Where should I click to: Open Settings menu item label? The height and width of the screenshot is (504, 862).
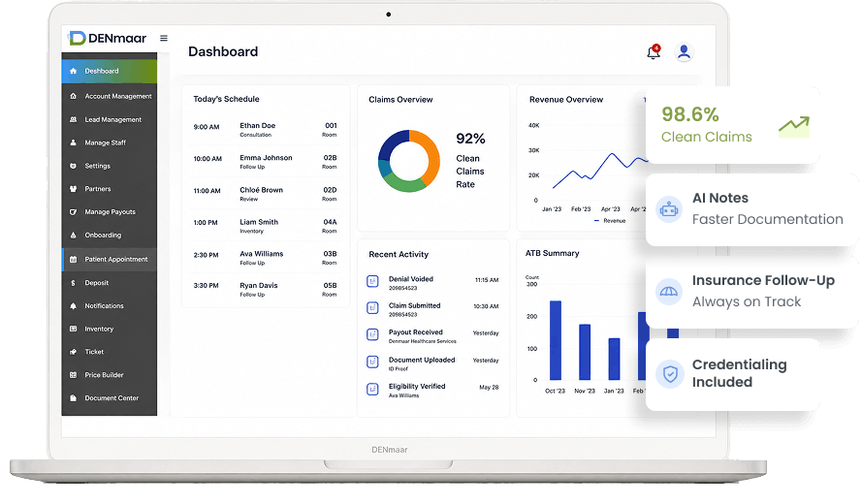pyautogui.click(x=97, y=166)
